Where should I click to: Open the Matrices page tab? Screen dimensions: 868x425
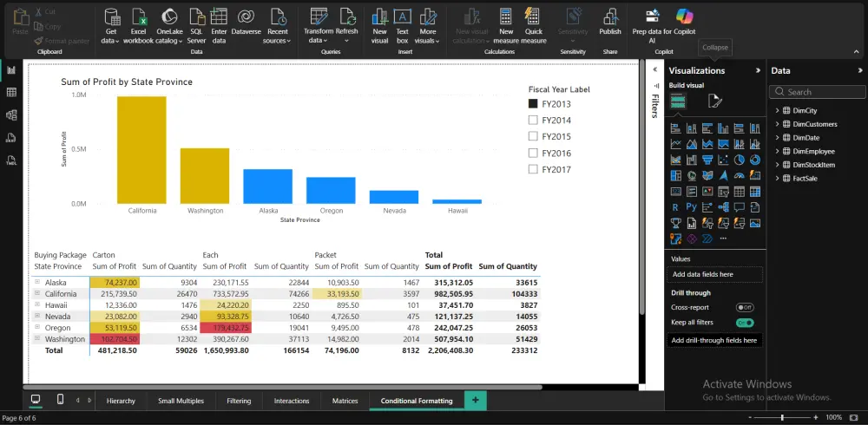pyautogui.click(x=345, y=401)
